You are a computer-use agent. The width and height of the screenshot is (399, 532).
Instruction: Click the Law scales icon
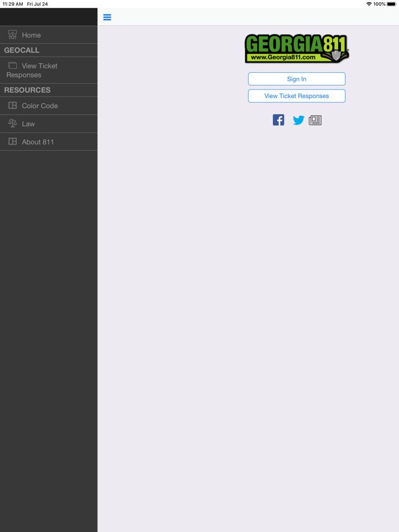click(x=13, y=124)
